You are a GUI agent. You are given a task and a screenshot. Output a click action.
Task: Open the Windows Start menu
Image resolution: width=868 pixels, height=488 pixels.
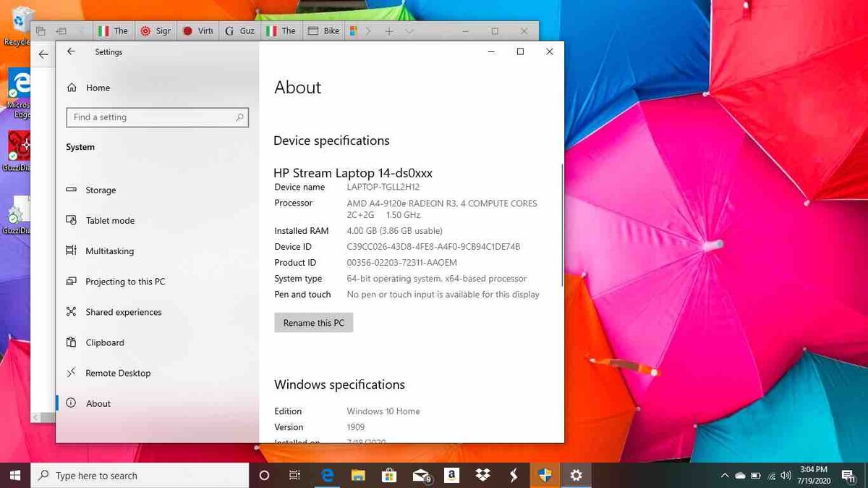(15, 476)
